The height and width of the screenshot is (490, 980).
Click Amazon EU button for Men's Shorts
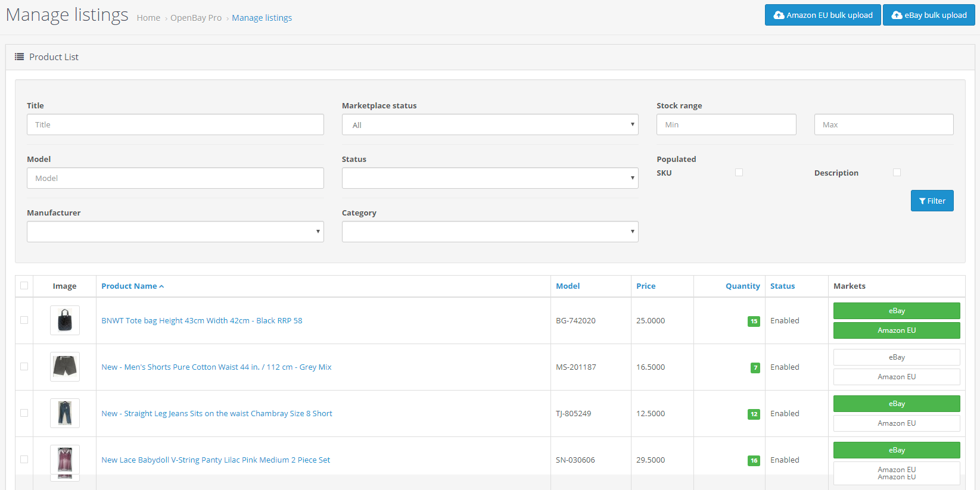897,377
